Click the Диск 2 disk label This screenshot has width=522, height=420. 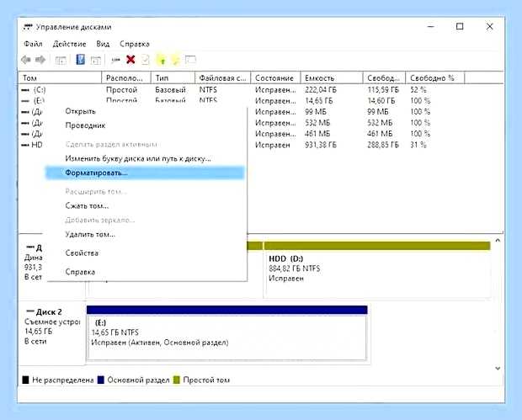[x=49, y=312]
